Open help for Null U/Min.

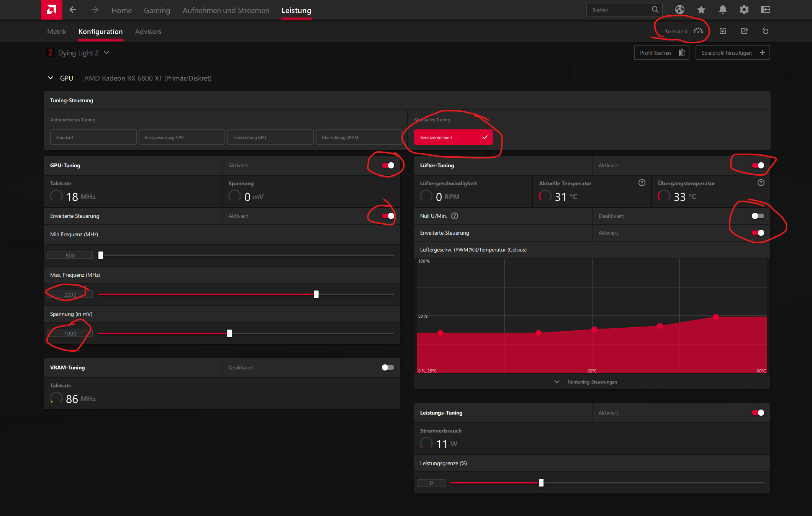(x=455, y=216)
